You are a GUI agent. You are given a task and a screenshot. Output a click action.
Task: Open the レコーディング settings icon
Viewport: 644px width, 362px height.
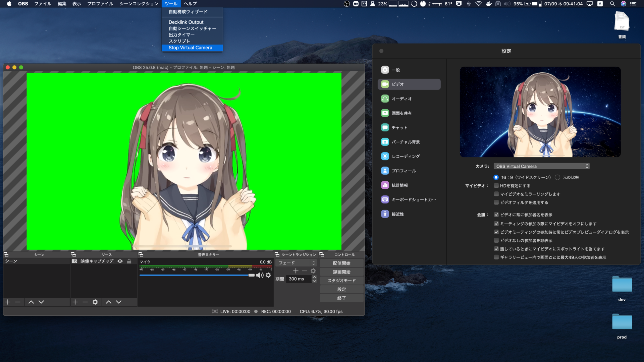pyautogui.click(x=385, y=156)
